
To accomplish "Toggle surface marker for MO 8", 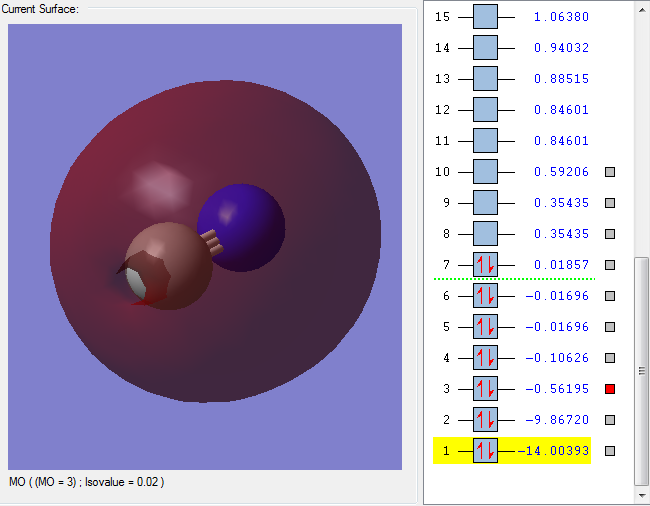I will coord(610,234).
